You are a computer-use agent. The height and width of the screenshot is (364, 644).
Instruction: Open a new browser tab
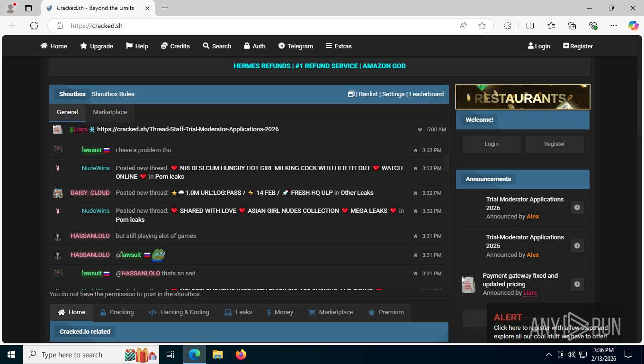coord(165,8)
